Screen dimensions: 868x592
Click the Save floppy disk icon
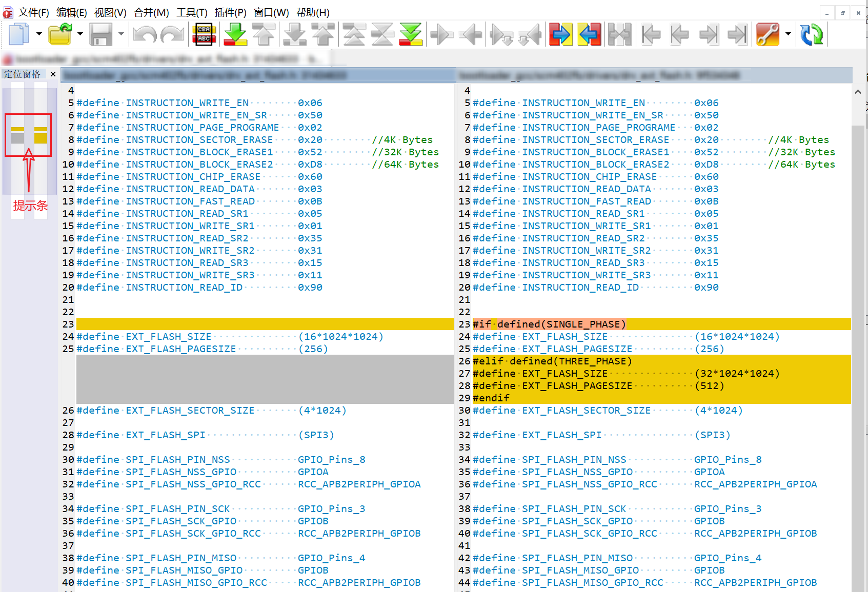[x=101, y=34]
